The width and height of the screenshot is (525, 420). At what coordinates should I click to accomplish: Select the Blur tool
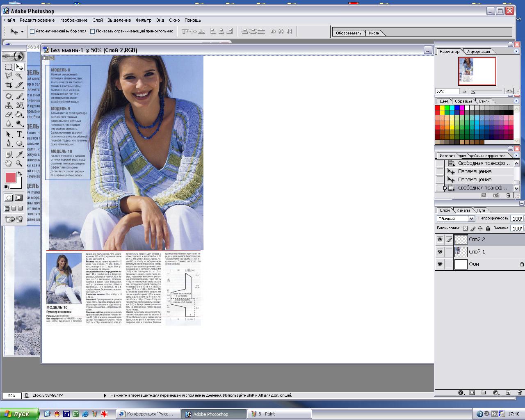[9, 123]
